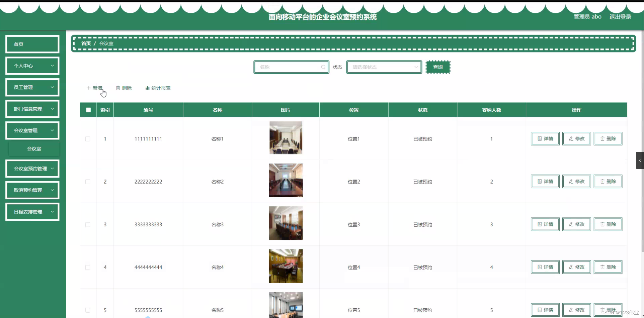Screen dimensions: 644x318
Task: Click the search magnifier icon in name field
Action: (x=323, y=67)
